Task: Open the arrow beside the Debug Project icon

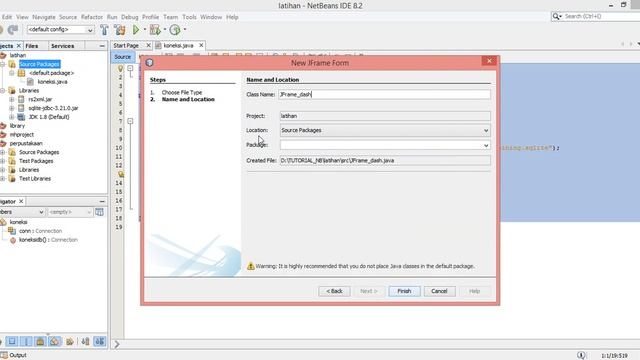Action: pos(165,29)
